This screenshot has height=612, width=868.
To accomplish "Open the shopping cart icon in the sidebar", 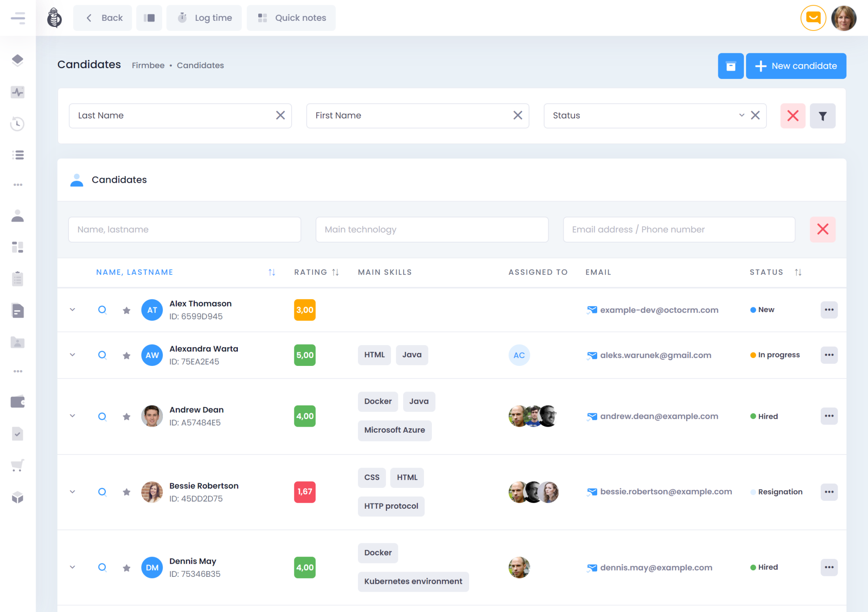I will [x=18, y=465].
